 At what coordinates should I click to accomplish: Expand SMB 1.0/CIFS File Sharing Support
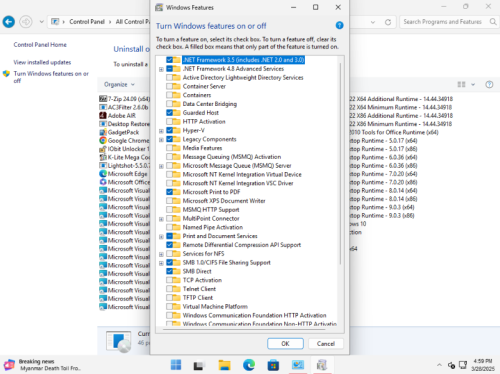(x=161, y=263)
